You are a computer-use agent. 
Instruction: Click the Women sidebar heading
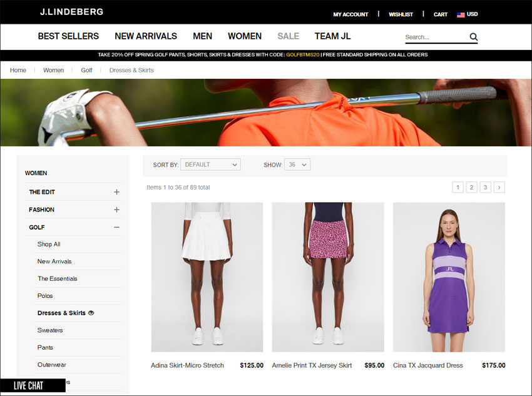tap(36, 173)
